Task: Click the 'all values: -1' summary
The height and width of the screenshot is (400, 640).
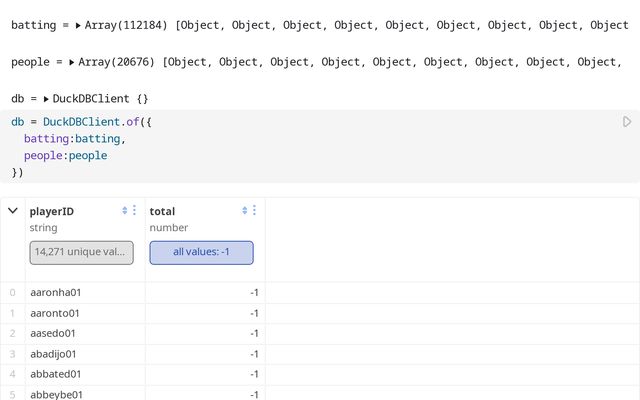Action: (201, 252)
